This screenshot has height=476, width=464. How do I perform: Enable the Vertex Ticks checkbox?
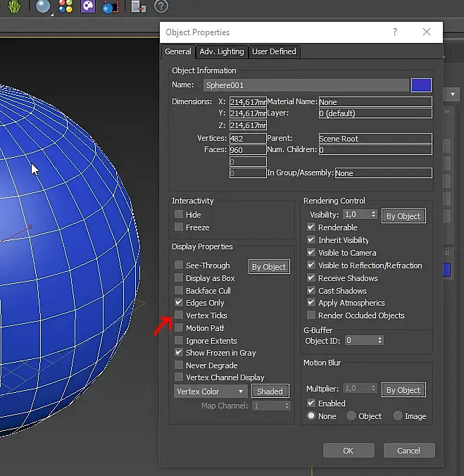pyautogui.click(x=179, y=315)
